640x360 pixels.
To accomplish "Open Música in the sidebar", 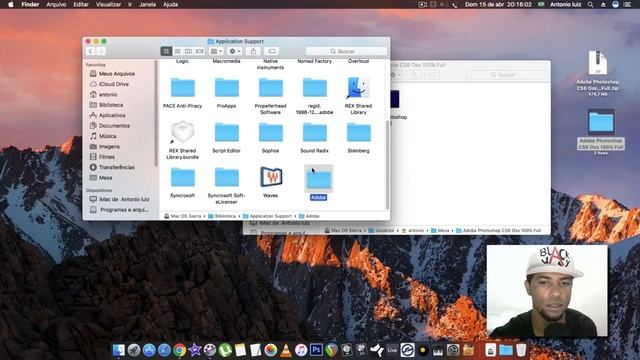I will pyautogui.click(x=107, y=136).
